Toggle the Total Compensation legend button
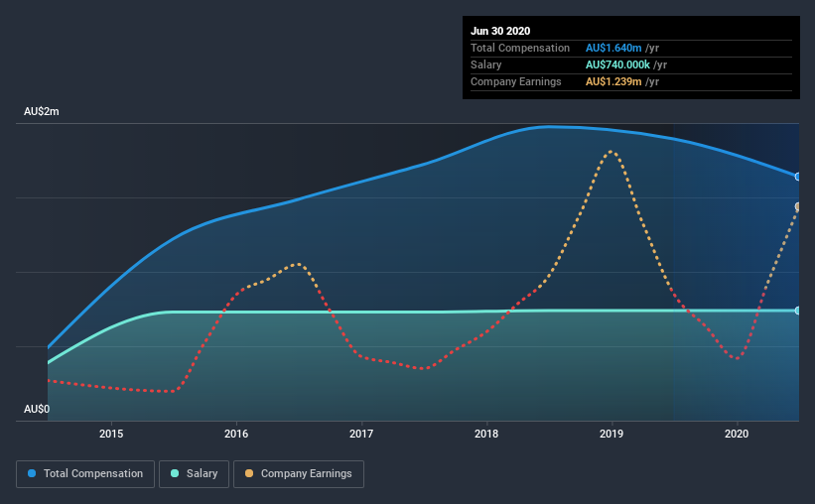Image resolution: width=815 pixels, height=504 pixels. [x=85, y=474]
